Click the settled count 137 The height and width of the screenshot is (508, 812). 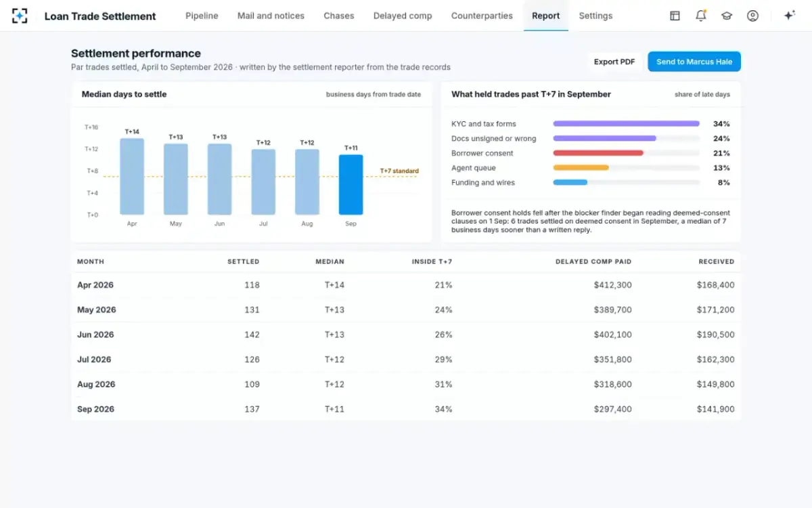[x=252, y=409]
